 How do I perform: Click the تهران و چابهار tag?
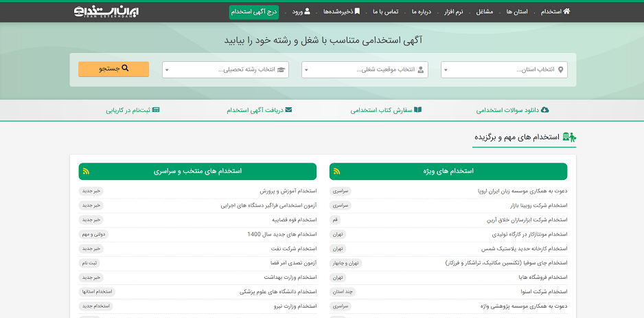346,263
